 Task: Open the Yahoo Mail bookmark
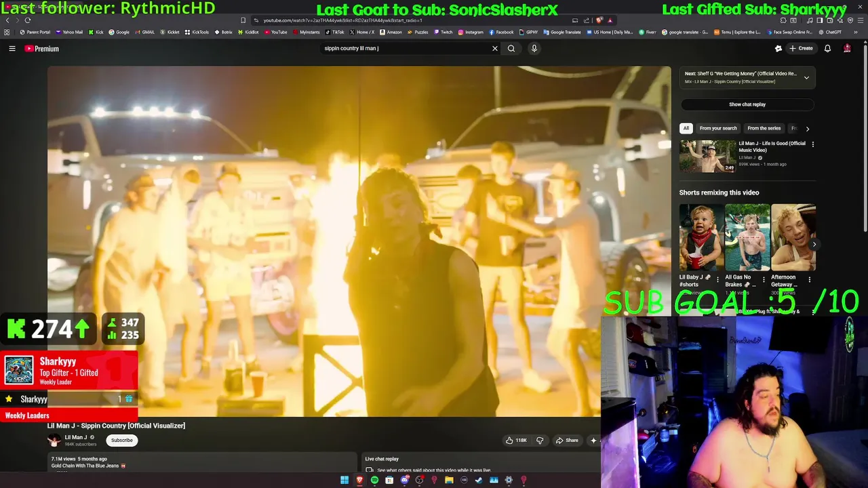[70, 32]
